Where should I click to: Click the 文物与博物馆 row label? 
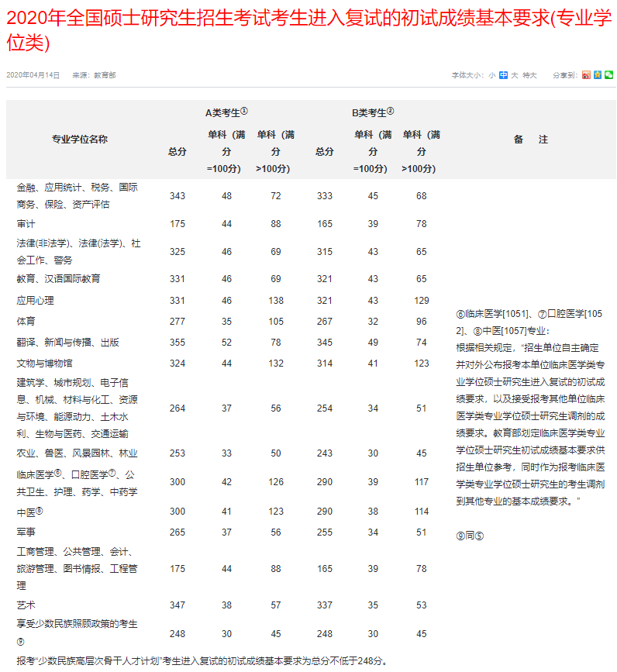point(44,363)
